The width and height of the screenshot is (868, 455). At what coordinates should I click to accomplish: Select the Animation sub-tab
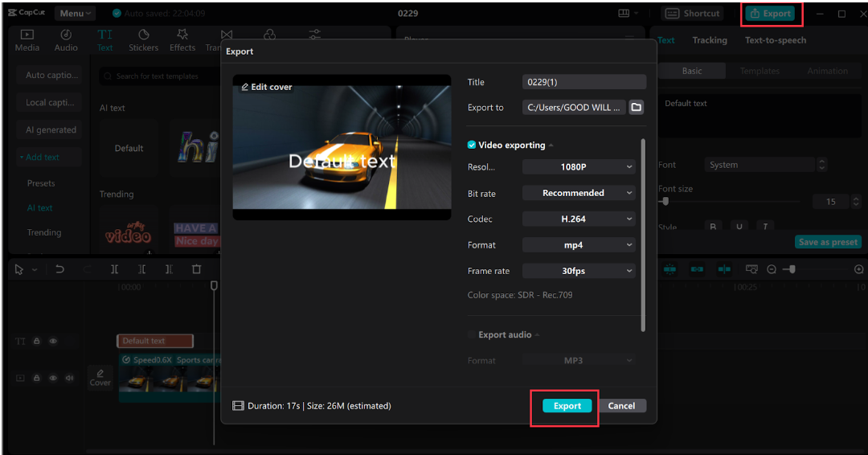tap(827, 71)
